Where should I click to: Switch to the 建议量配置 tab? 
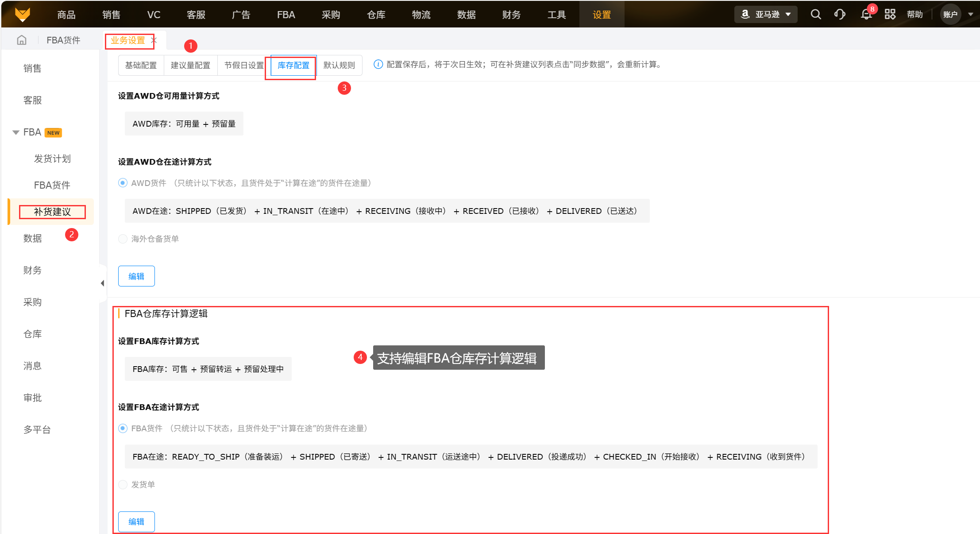point(190,66)
